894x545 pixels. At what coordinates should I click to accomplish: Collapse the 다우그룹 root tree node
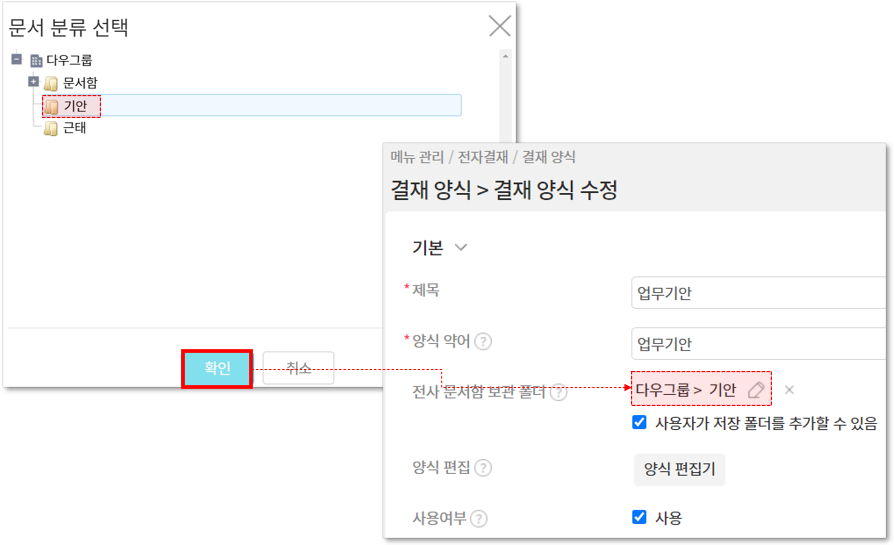pyautogui.click(x=17, y=60)
